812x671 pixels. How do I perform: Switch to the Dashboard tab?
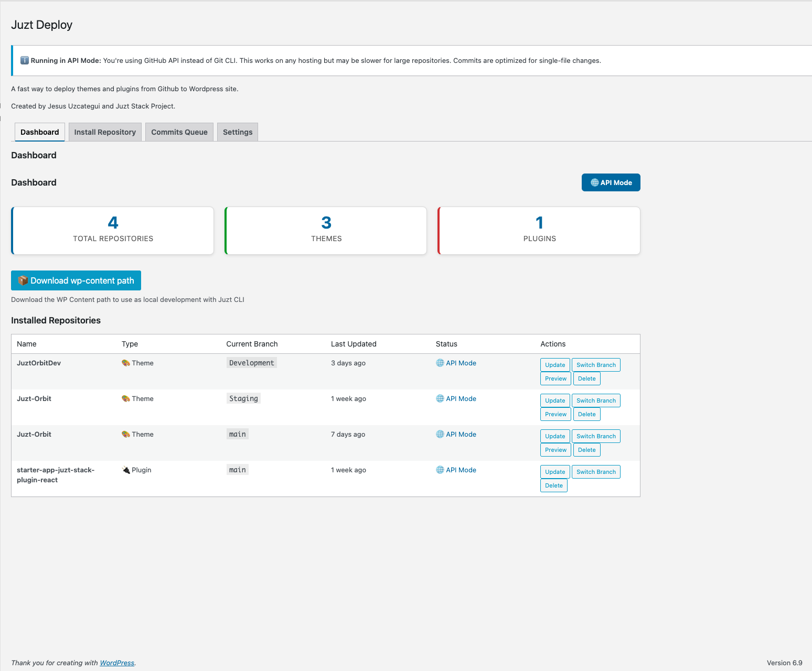(40, 132)
